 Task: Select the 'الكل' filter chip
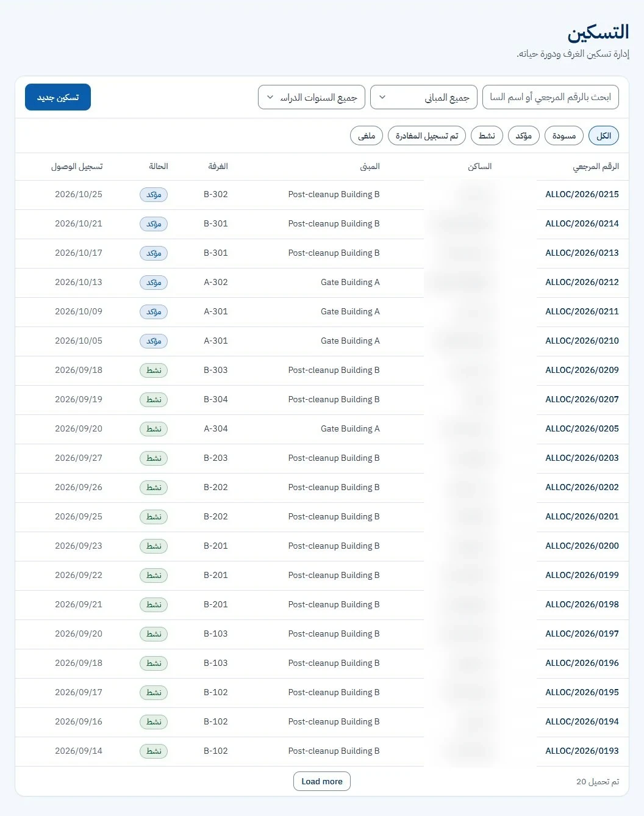click(604, 135)
